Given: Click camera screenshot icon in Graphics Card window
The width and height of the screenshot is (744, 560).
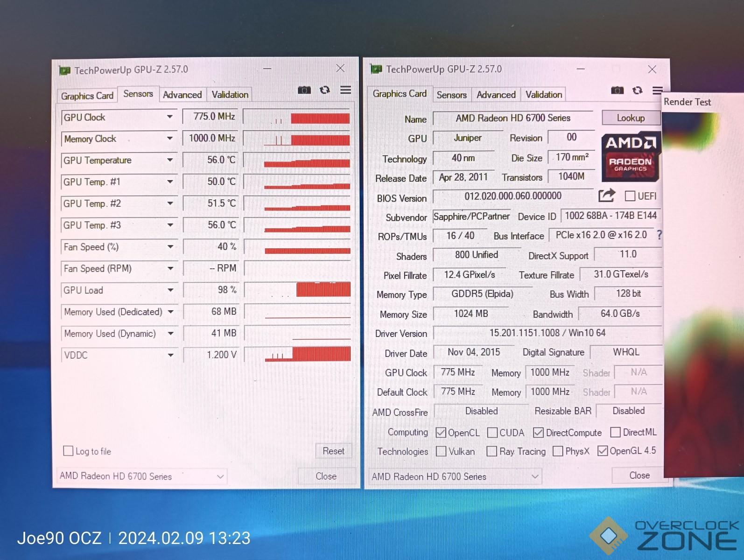Looking at the screenshot, I should [617, 90].
